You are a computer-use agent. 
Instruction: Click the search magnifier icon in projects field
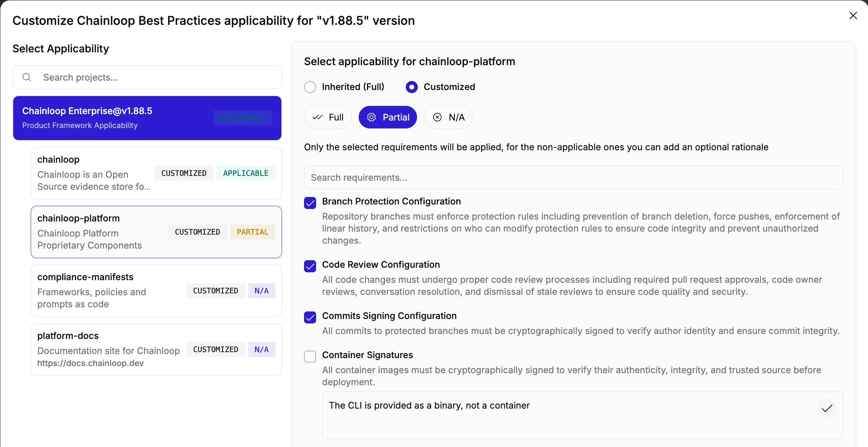[x=27, y=77]
